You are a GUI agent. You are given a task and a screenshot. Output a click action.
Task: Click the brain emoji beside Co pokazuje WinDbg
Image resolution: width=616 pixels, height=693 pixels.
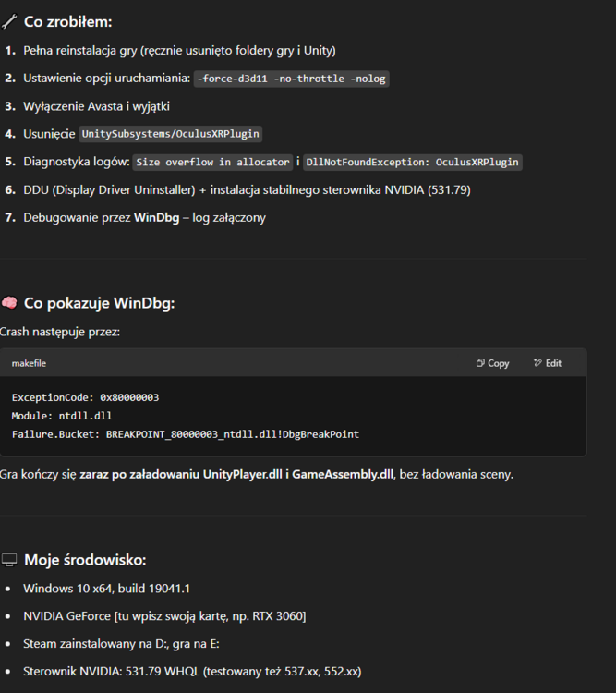pos(9,303)
